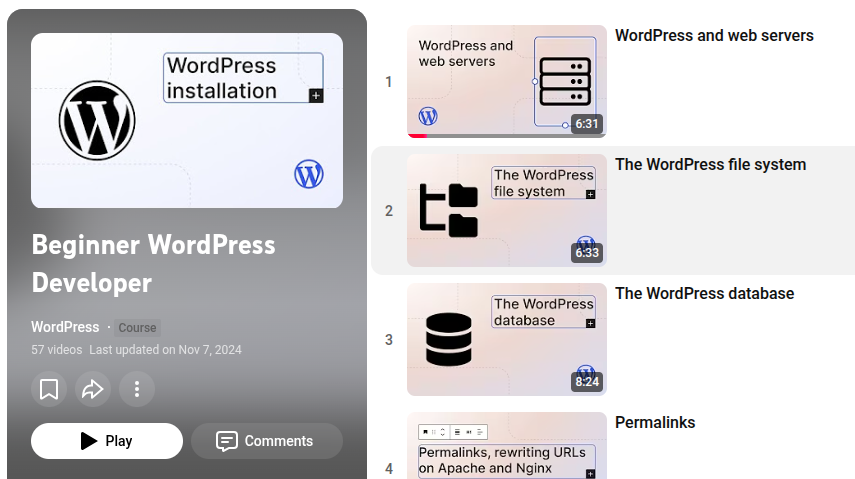Open the 'Permalinks' video title
The height and width of the screenshot is (479, 855).
(655, 423)
